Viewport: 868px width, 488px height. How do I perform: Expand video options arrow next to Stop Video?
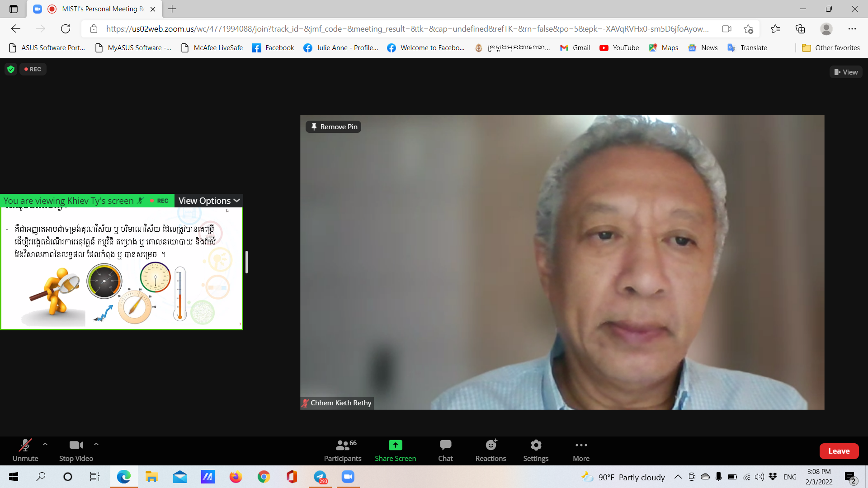click(96, 444)
